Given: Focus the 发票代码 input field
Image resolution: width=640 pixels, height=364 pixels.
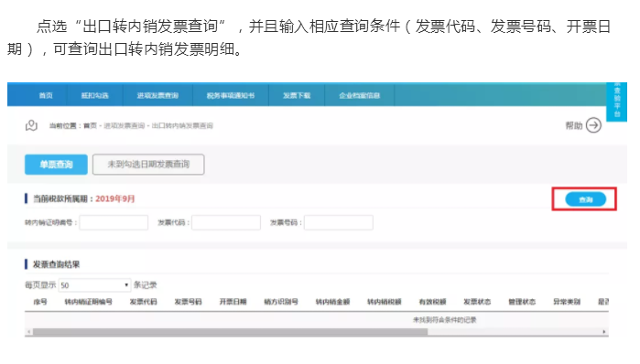Looking at the screenshot, I should point(226,222).
